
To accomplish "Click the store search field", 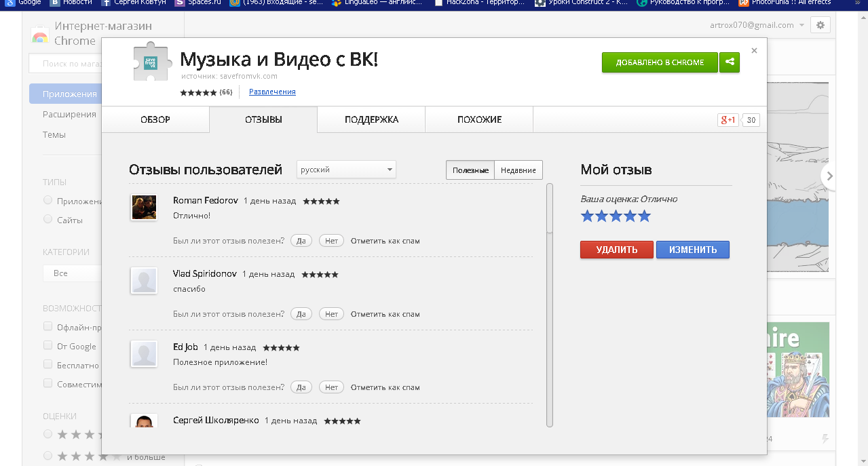I will pos(65,64).
